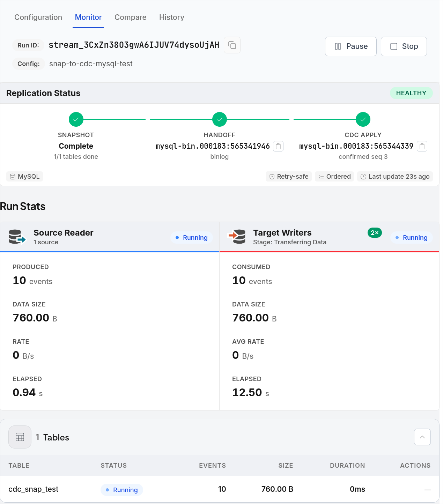Open the History tab
The width and height of the screenshot is (443, 504).
coord(172,17)
